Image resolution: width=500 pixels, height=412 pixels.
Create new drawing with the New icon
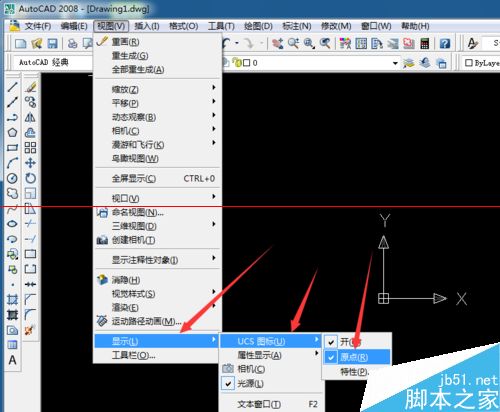pyautogui.click(x=21, y=43)
